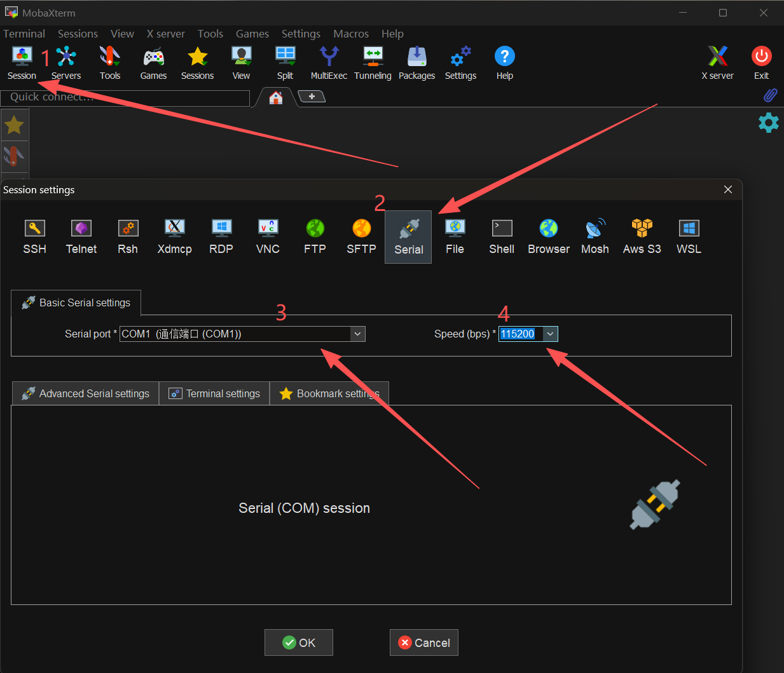
Task: Click the Help toolbar icon
Action: coord(504,64)
